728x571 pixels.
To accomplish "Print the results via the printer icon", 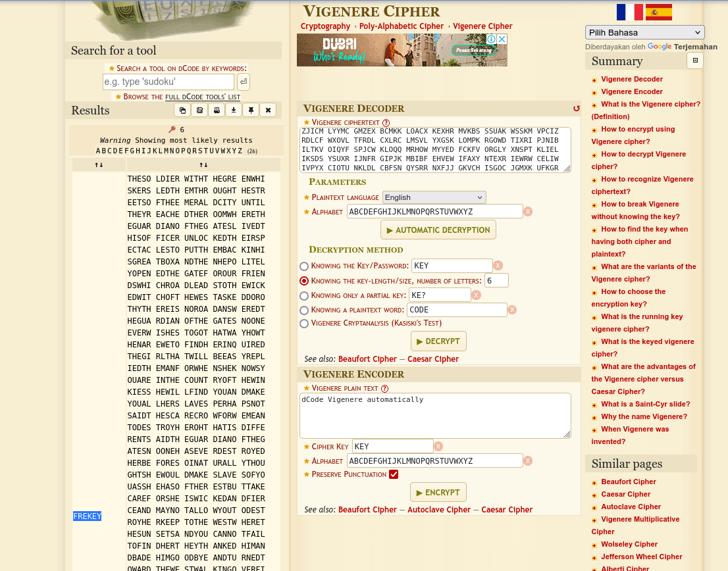I will click(x=217, y=110).
